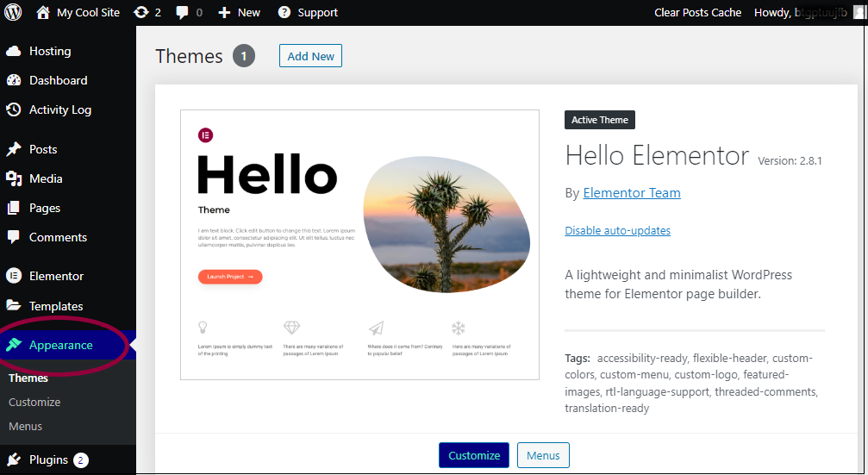
Task: Open Hosting cloud icon in sidebar
Action: pos(14,52)
